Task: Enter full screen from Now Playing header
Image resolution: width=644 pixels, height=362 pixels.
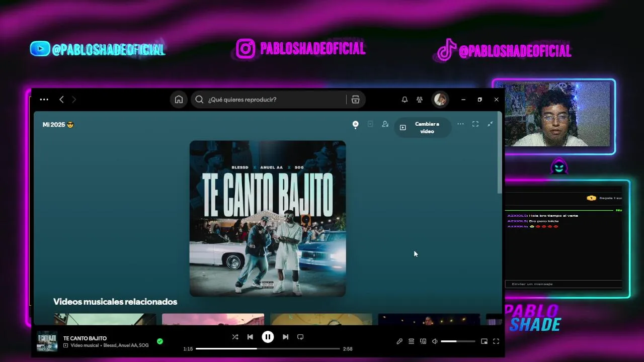Action: click(475, 124)
